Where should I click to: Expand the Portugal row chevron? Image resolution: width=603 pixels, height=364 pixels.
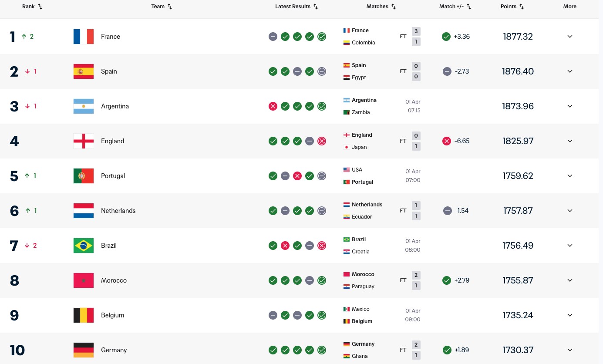tap(569, 176)
